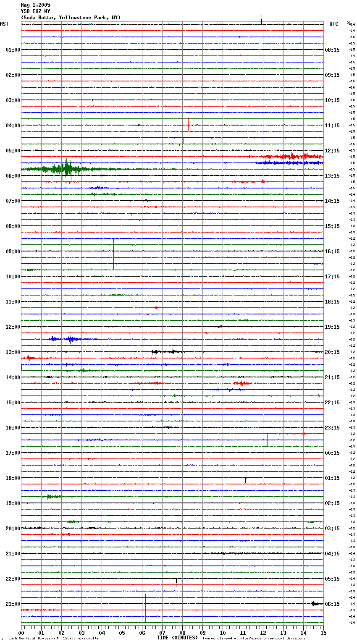Click the "17:15" UTC time label

click(332, 277)
